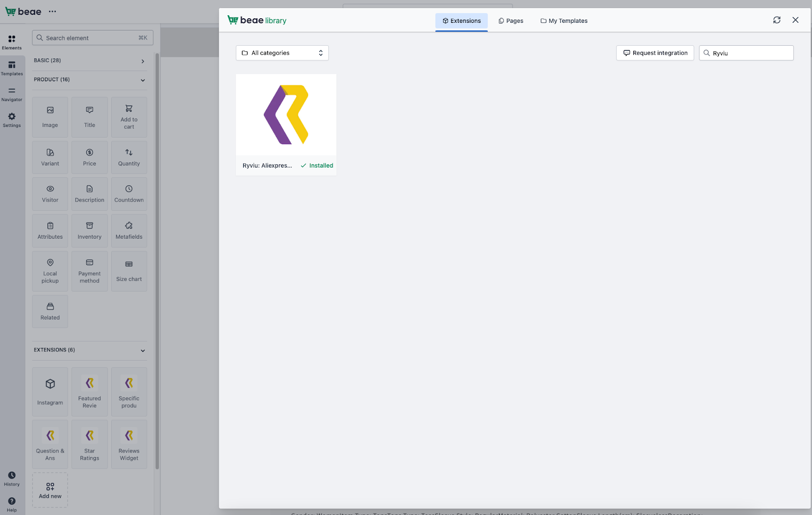Collapse the EXTENSIONS (6) section
The image size is (812, 515).
pyautogui.click(x=90, y=350)
